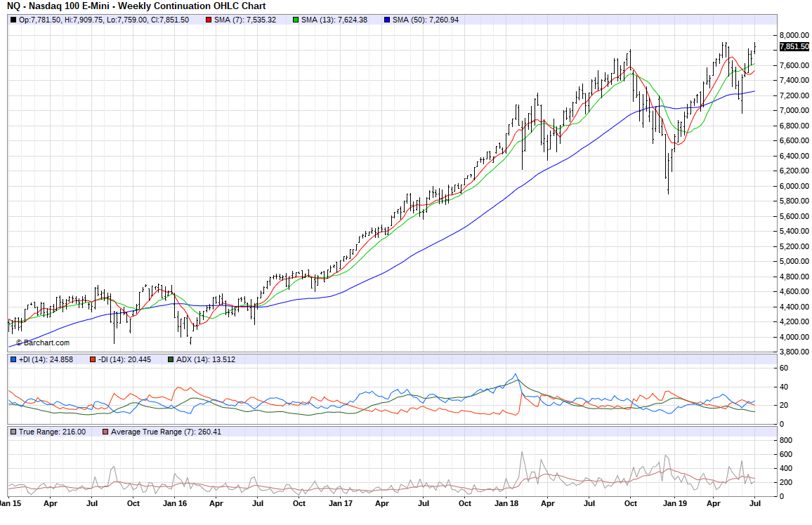Click the red SMA (7) legend swatch

209,20
